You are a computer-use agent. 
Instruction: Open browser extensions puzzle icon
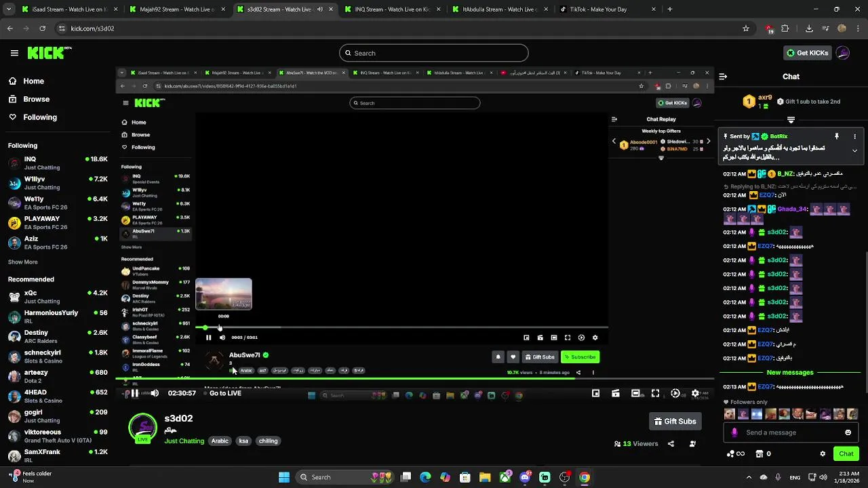[785, 28]
